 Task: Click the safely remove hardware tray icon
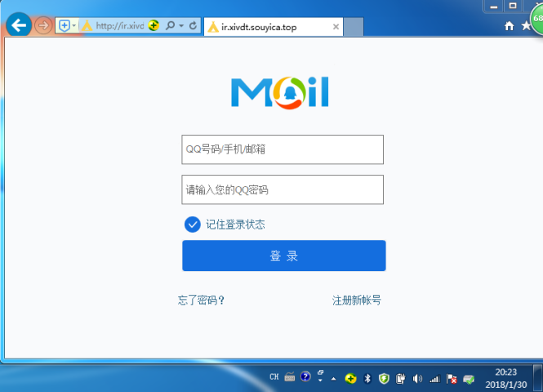[469, 379]
